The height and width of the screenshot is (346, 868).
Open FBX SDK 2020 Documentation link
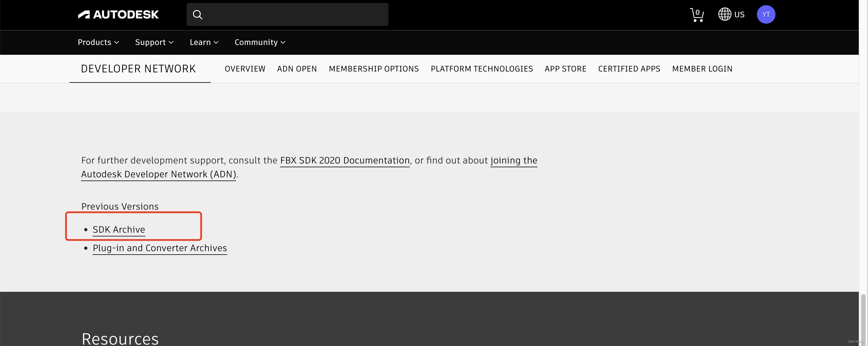point(345,160)
